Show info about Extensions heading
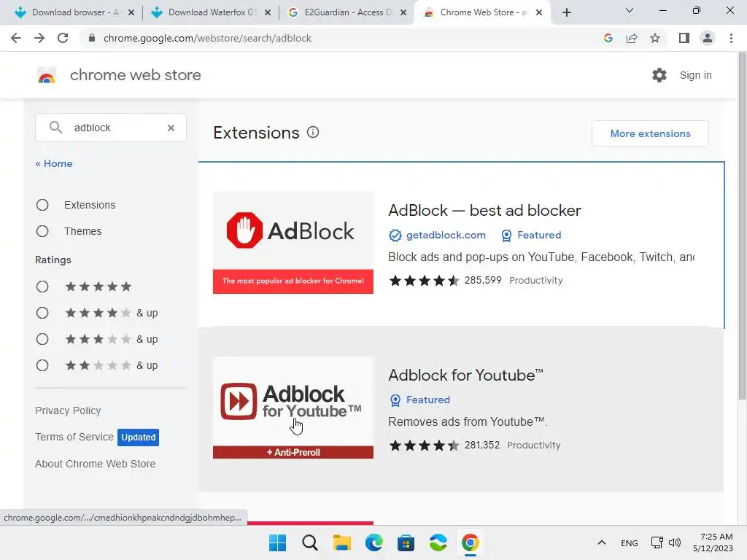747x560 pixels. [312, 133]
